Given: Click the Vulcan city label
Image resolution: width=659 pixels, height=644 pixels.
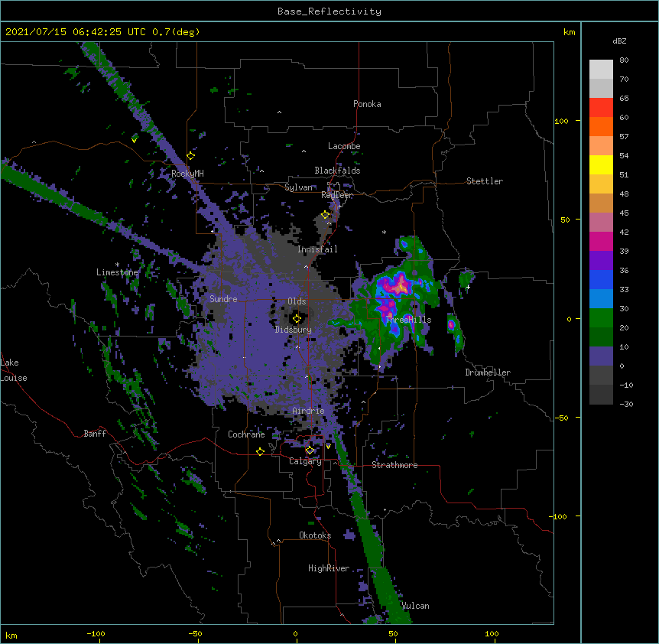Looking at the screenshot, I should [x=415, y=606].
